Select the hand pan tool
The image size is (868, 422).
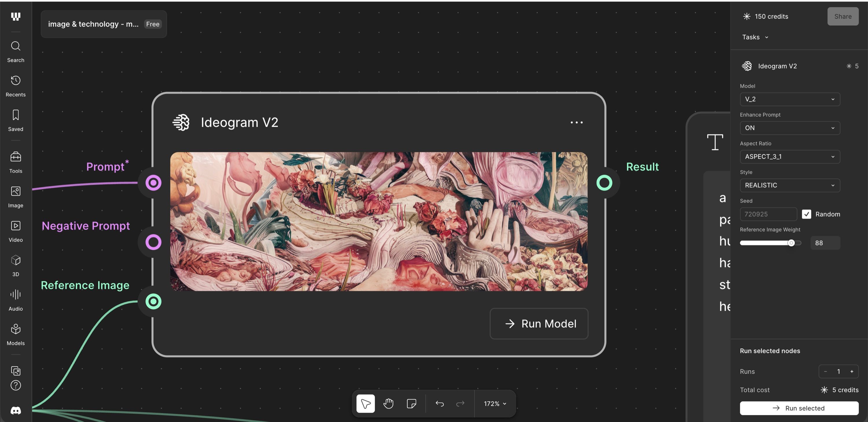point(388,403)
